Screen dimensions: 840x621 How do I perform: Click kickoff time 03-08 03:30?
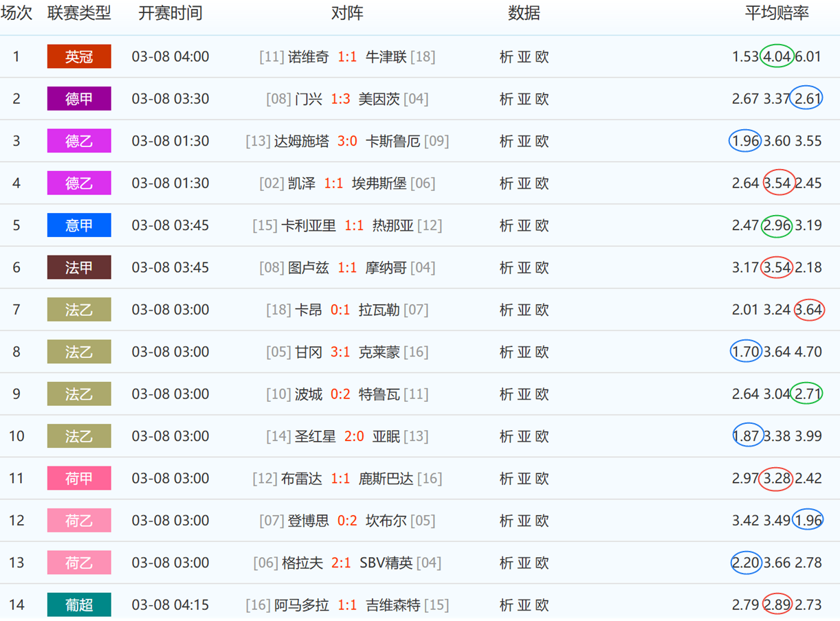[170, 99]
